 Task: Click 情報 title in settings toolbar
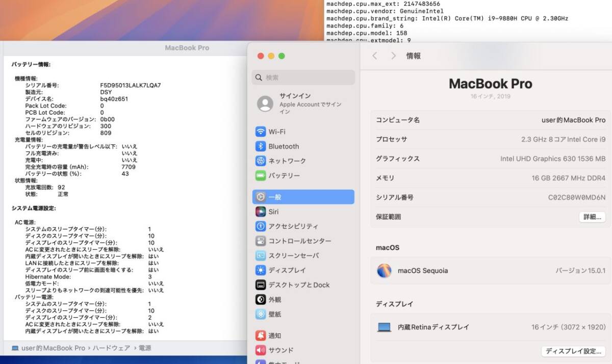tap(414, 56)
